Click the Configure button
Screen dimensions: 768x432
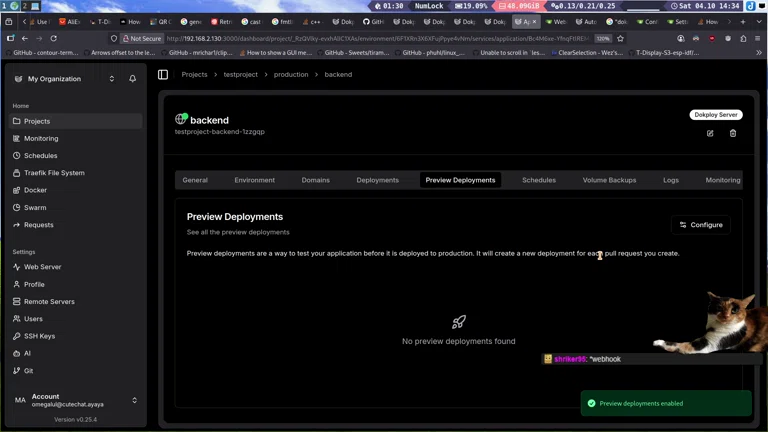tap(700, 225)
